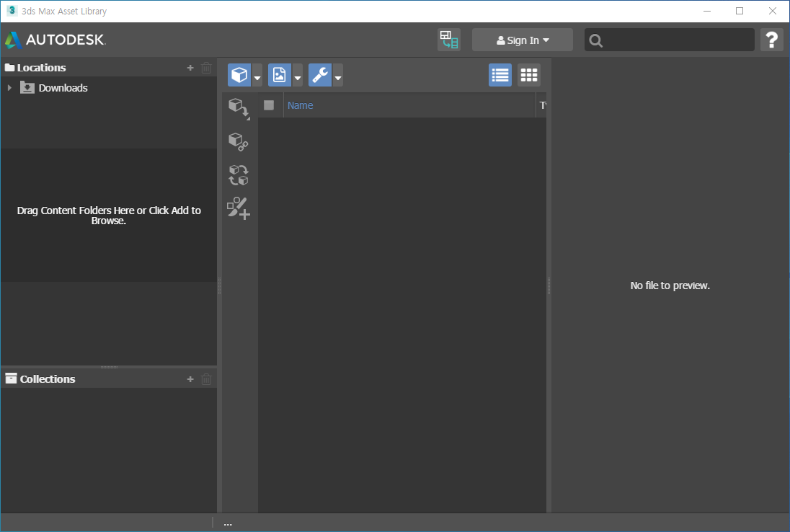790x532 pixels.
Task: Expand the Downloads tree node
Action: (9, 88)
